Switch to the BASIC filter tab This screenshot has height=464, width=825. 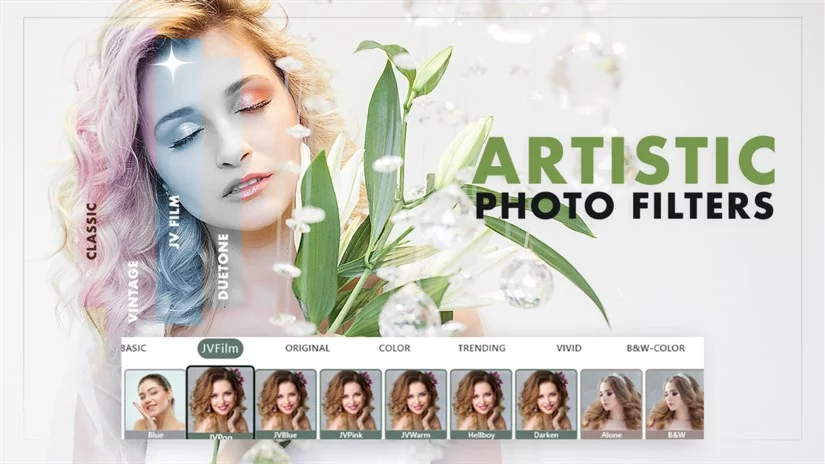click(x=134, y=348)
